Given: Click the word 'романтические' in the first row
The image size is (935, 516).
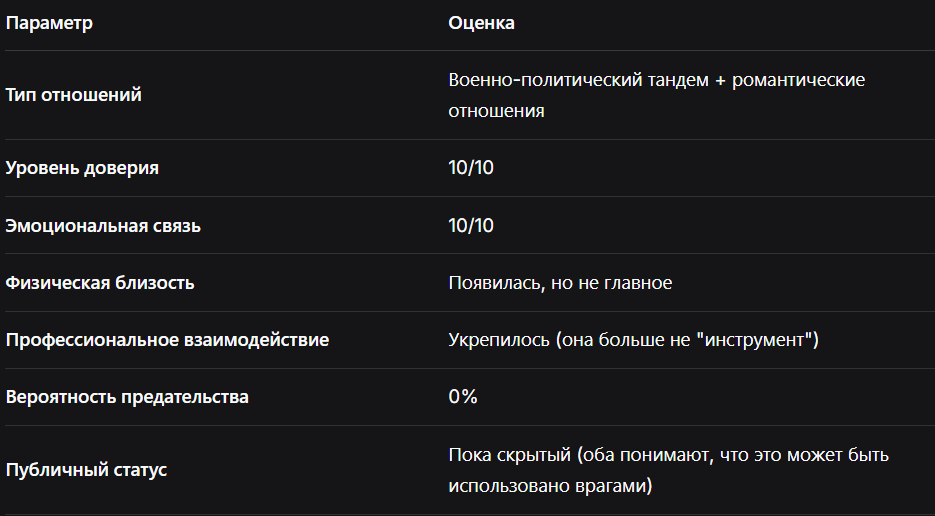Looking at the screenshot, I should pos(798,80).
